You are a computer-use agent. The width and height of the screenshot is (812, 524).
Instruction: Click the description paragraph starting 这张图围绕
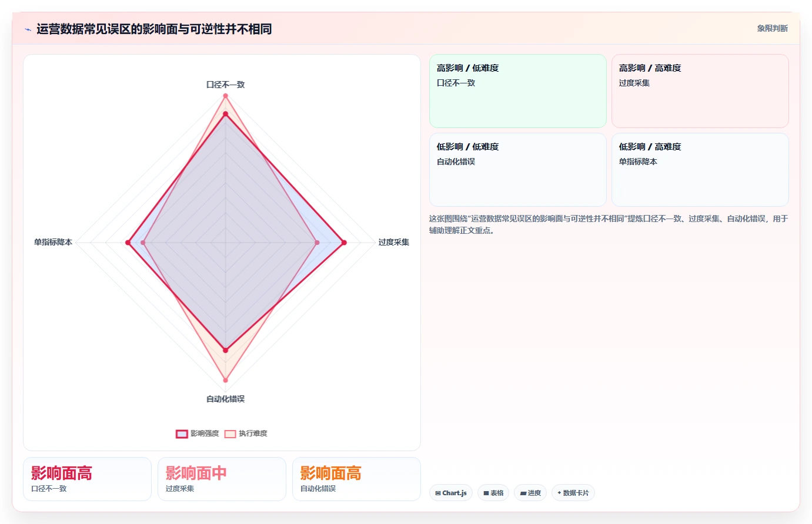point(609,224)
